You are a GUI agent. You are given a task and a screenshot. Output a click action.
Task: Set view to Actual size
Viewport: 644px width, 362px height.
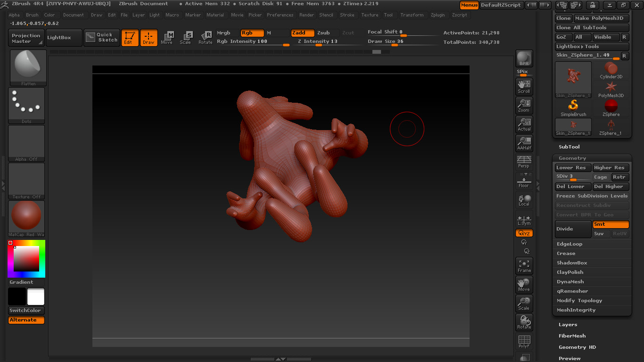point(524,124)
